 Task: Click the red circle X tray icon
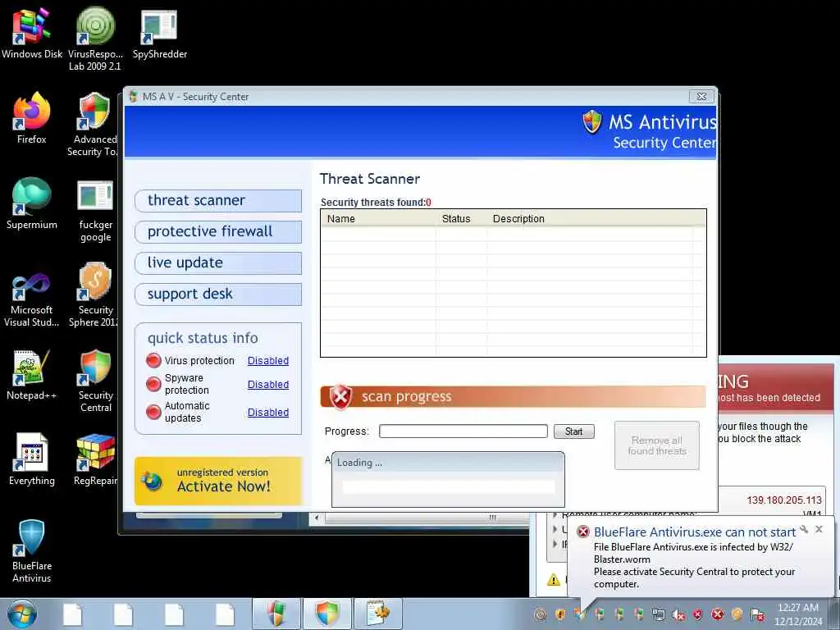(717, 614)
